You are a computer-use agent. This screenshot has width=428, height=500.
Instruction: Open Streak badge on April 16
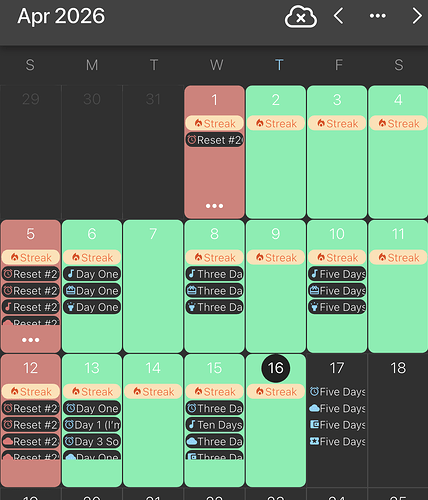pyautogui.click(x=276, y=391)
